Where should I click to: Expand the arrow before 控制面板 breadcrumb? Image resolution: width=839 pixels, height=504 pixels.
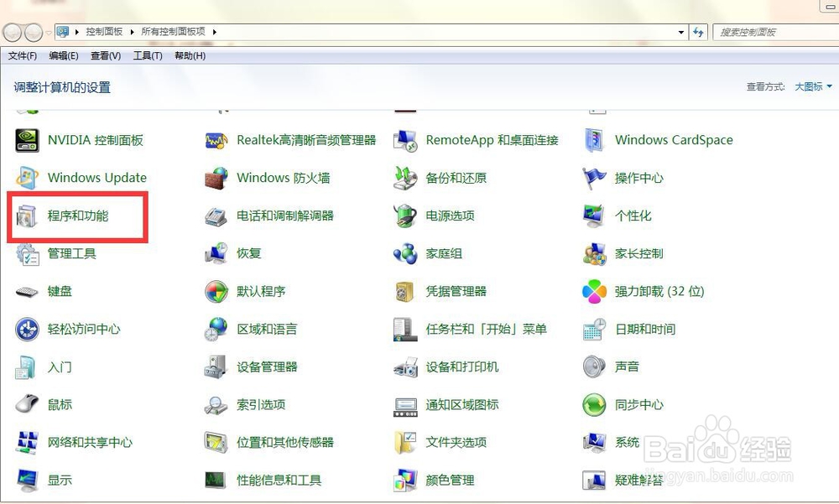[x=77, y=32]
